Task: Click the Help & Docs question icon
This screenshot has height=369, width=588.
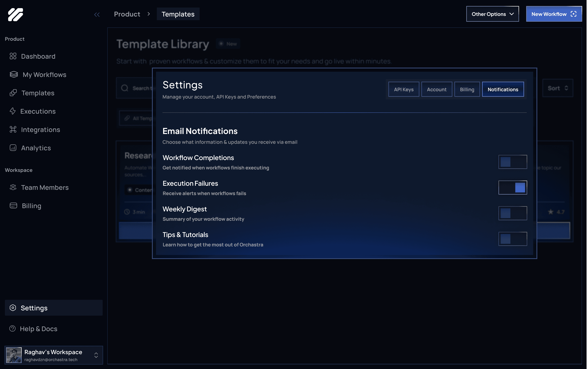Action: point(12,329)
